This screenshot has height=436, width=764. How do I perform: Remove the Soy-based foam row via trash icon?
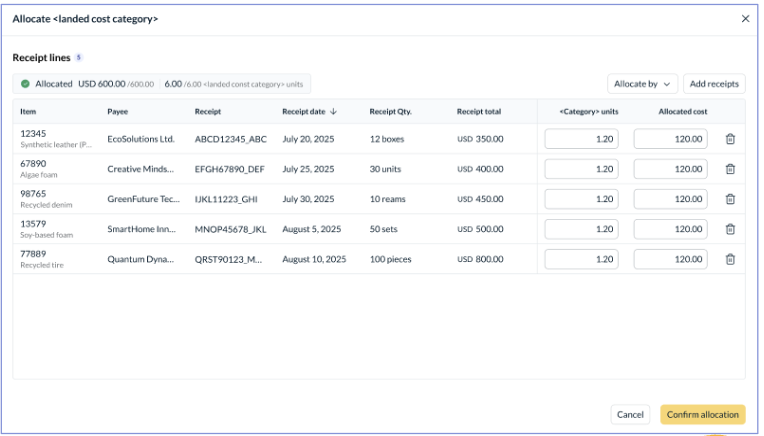point(730,229)
